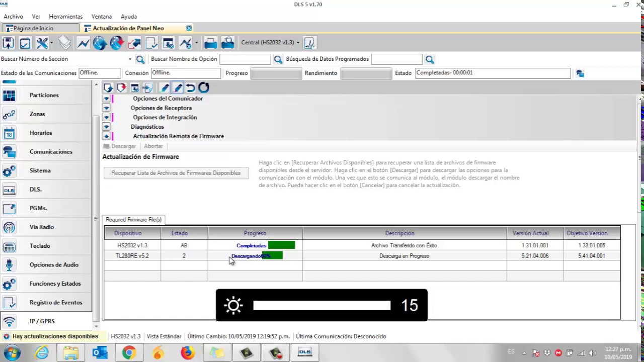This screenshot has width=644, height=362.
Task: Click the globe with red arrow icon
Action: coord(117,43)
